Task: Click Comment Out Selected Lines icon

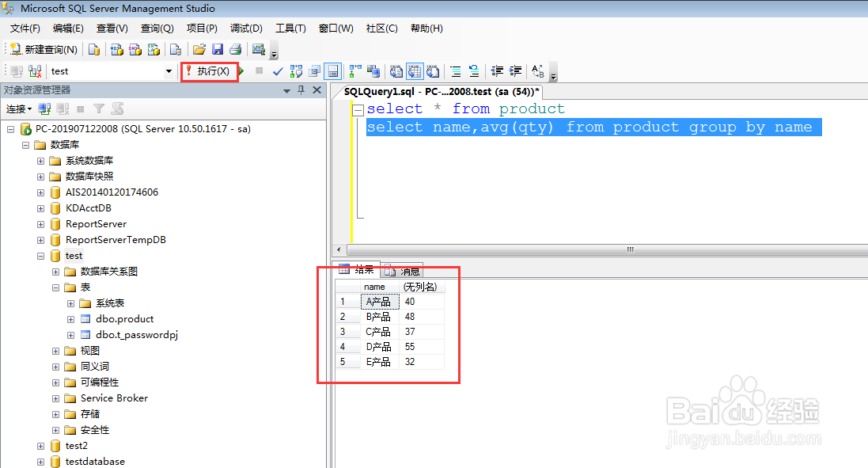Action: pos(456,71)
